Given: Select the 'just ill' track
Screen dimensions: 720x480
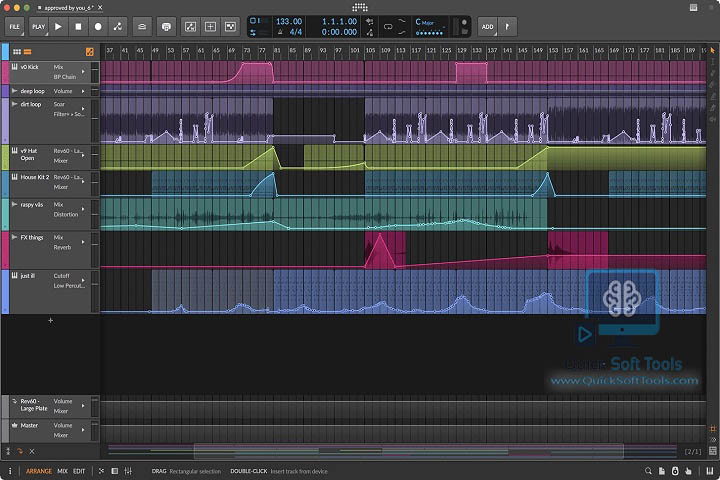Looking at the screenshot, I should pyautogui.click(x=28, y=276).
